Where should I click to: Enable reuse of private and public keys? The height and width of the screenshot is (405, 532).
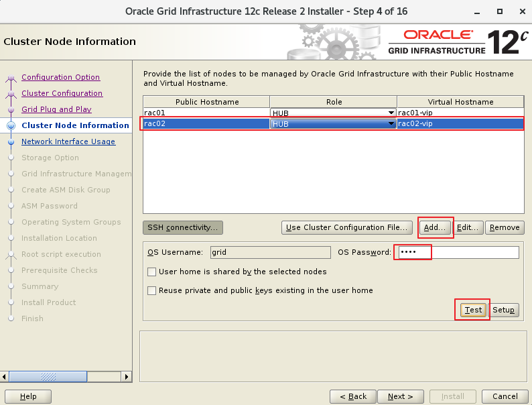click(151, 290)
